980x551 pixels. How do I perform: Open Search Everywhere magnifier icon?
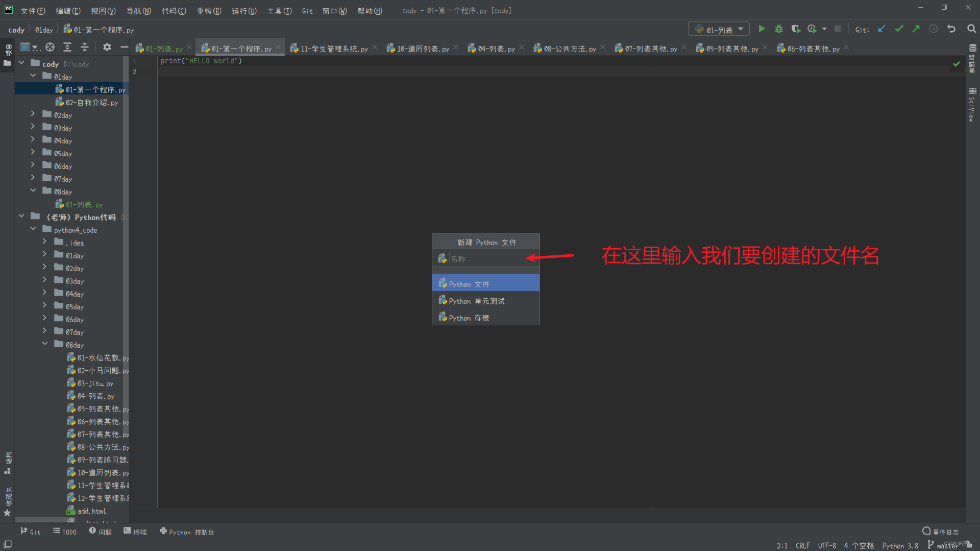click(x=971, y=29)
